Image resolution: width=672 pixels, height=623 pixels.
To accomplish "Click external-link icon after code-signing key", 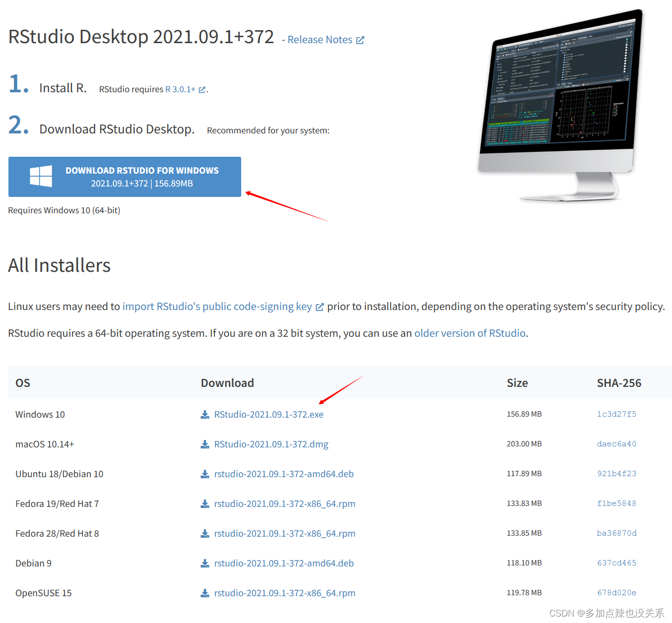I will tap(320, 307).
